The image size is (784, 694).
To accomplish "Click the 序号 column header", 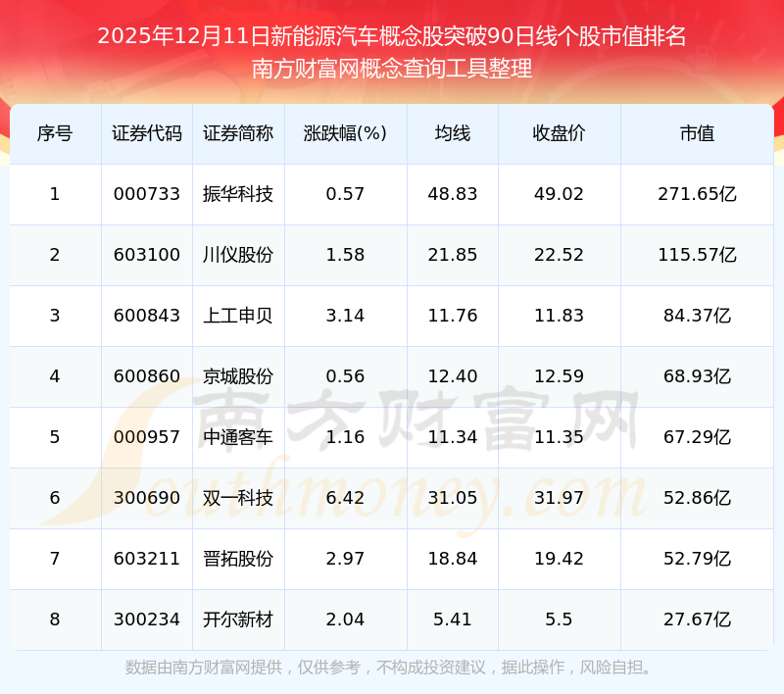I will [x=55, y=133].
